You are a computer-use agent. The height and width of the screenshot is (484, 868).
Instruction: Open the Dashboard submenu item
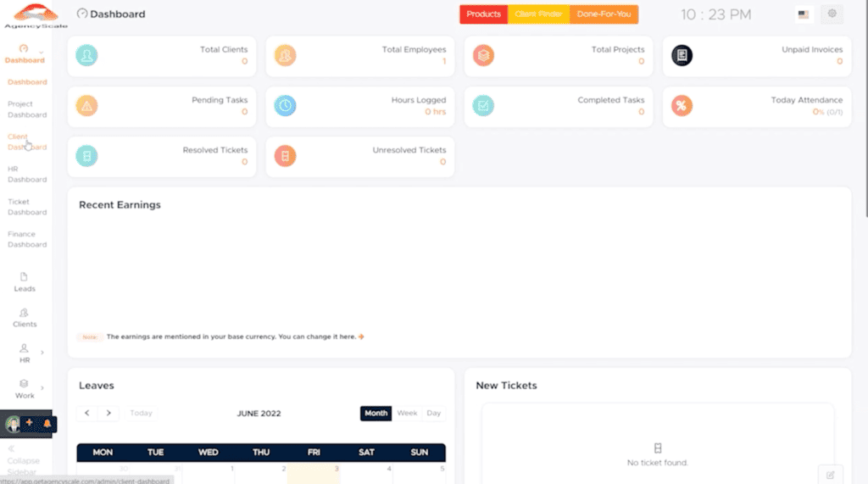pyautogui.click(x=27, y=82)
